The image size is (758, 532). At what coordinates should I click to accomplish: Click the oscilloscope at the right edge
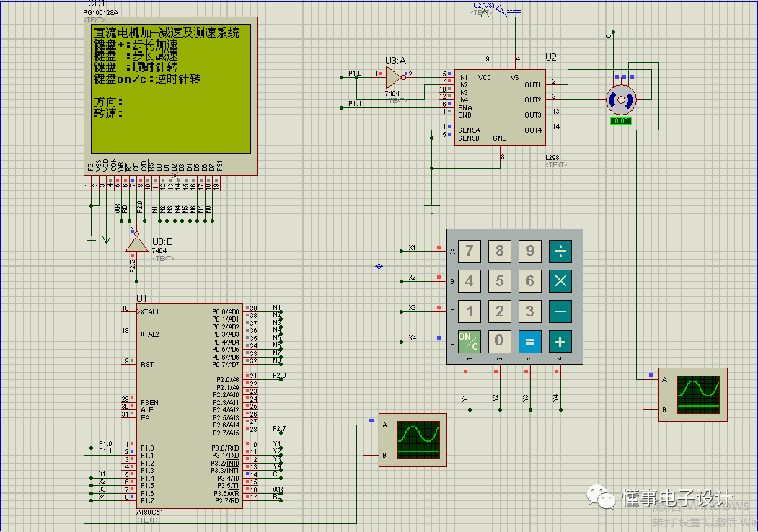pyautogui.click(x=692, y=394)
